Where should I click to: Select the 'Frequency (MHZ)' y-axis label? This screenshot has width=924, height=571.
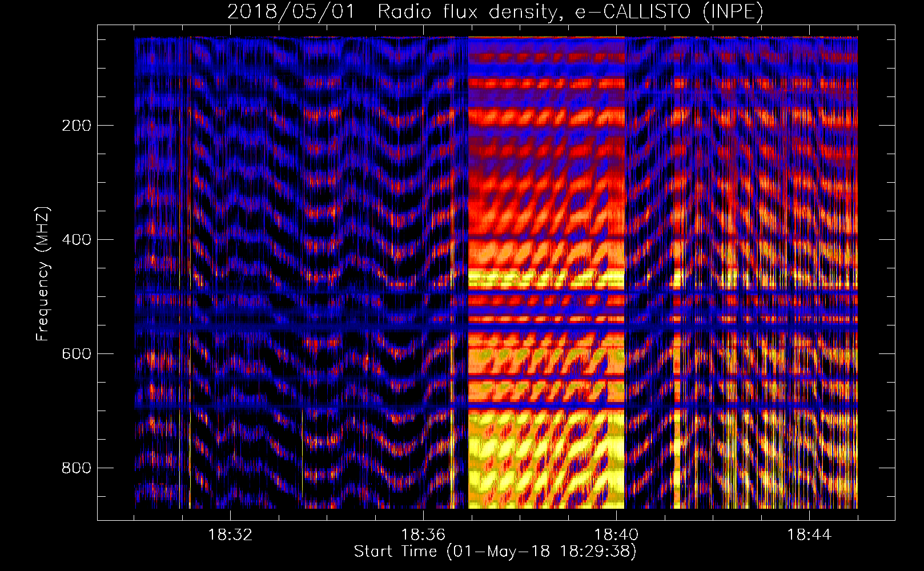coord(43,274)
